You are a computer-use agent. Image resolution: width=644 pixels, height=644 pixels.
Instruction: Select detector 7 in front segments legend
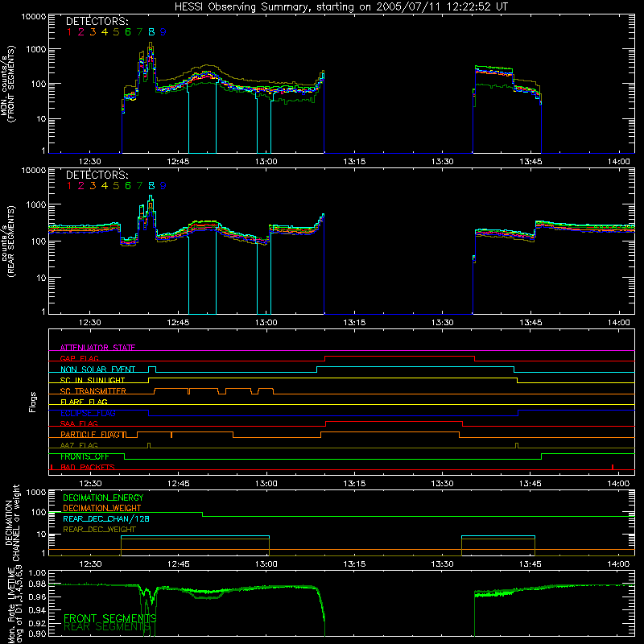[x=139, y=32]
